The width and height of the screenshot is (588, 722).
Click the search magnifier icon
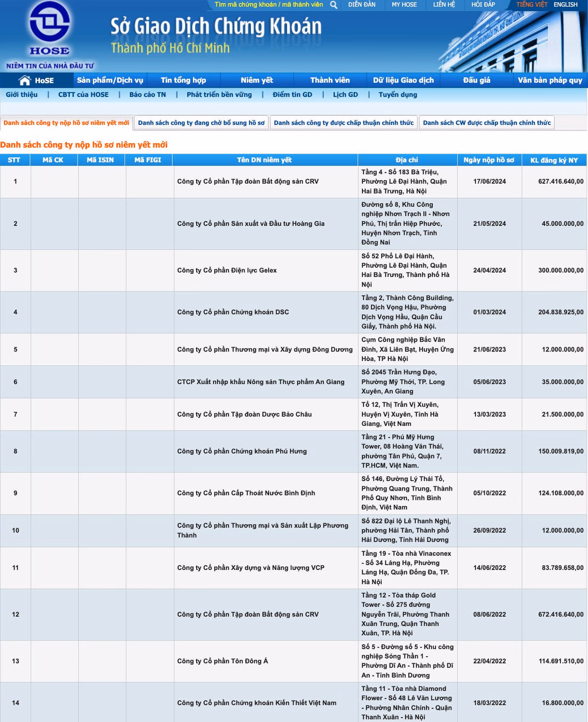334,5
